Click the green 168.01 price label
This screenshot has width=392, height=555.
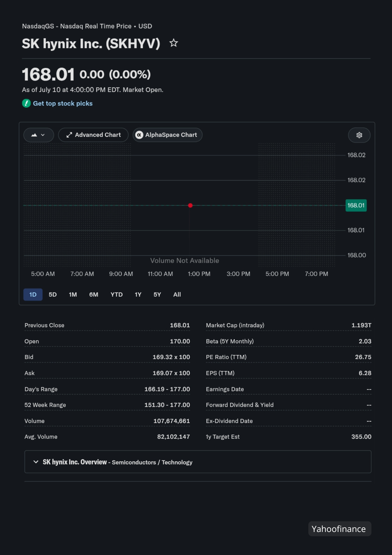coord(356,205)
